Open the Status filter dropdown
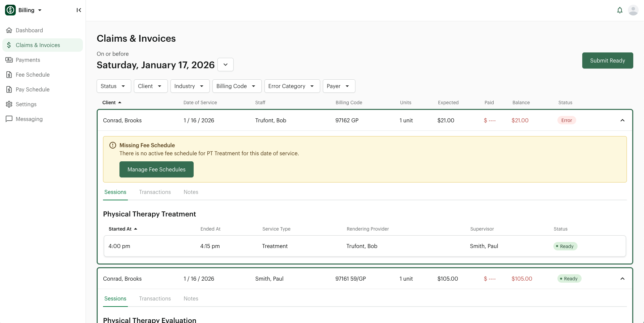 click(x=113, y=86)
